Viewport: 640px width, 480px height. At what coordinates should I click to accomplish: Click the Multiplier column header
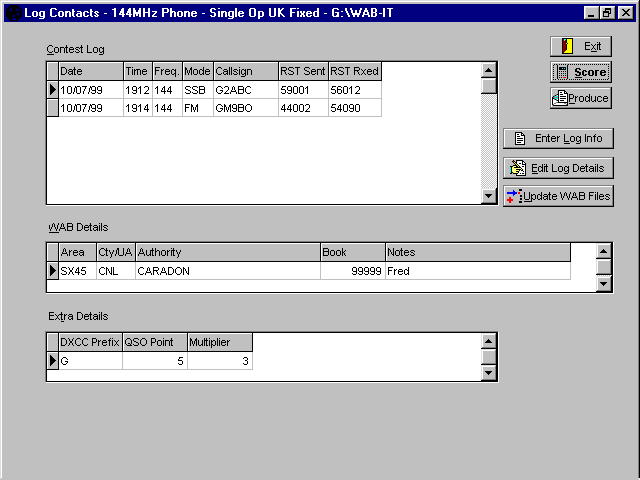point(220,342)
